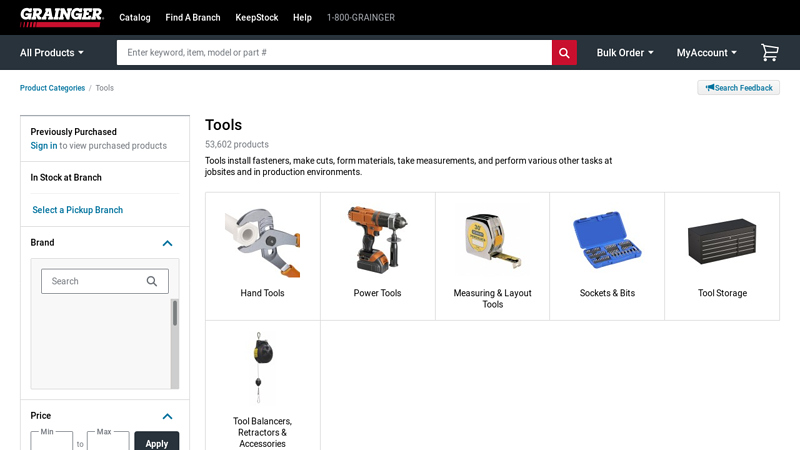This screenshot has width=800, height=450.
Task: Click the Tool Balancers, Retractors & Accessories label
Action: 262,432
